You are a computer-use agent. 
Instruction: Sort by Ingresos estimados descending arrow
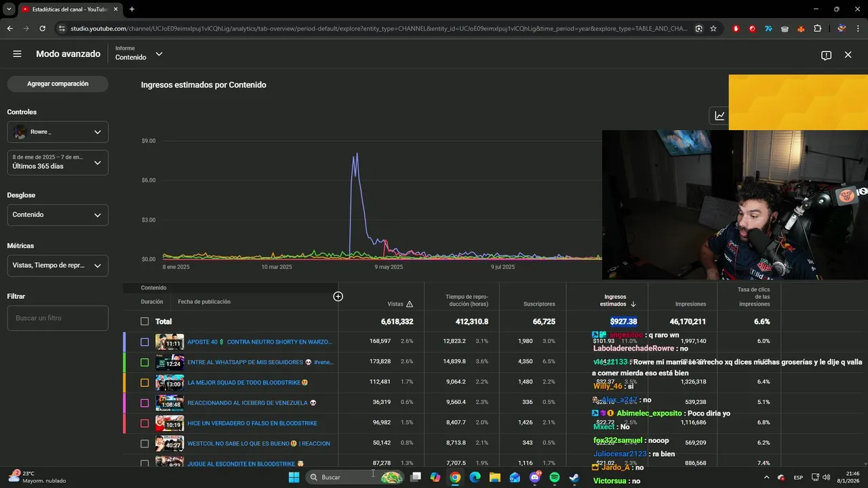[633, 304]
